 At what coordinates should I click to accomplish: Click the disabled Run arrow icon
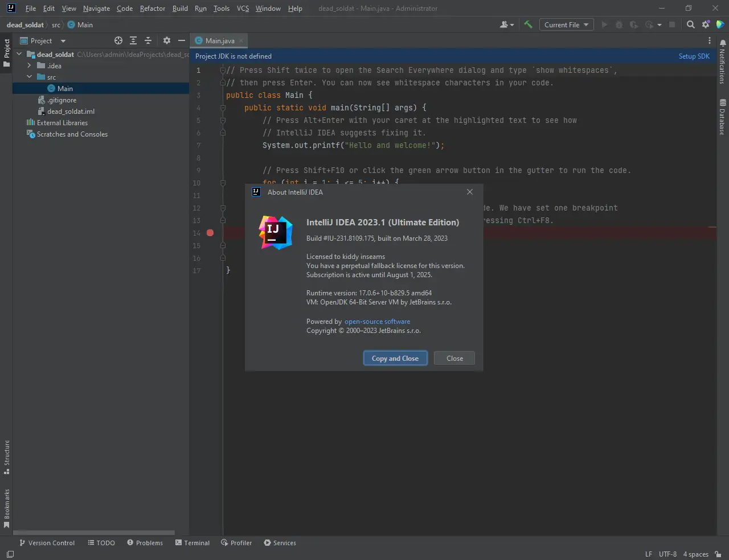pos(604,24)
